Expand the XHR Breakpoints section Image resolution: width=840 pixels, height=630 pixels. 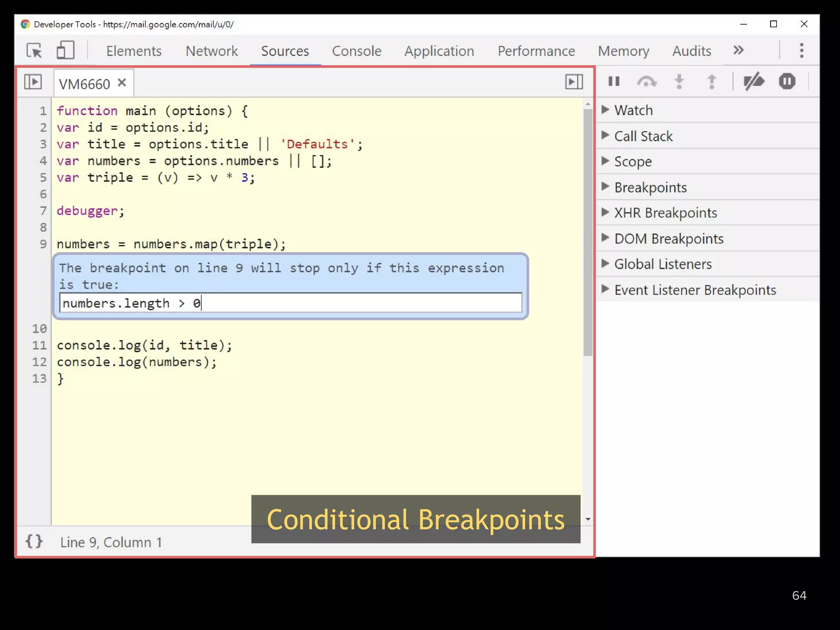708,212
